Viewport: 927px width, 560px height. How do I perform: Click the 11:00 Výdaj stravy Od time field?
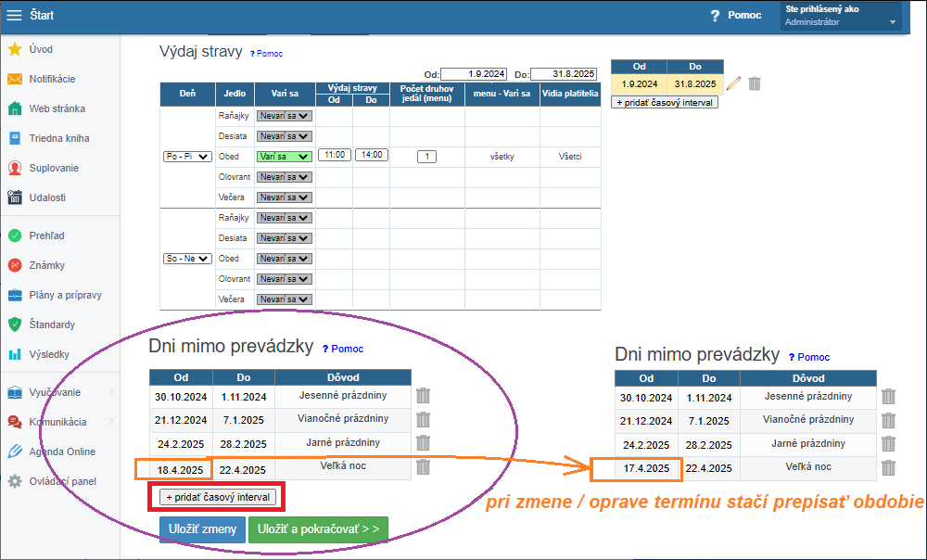pyautogui.click(x=334, y=156)
